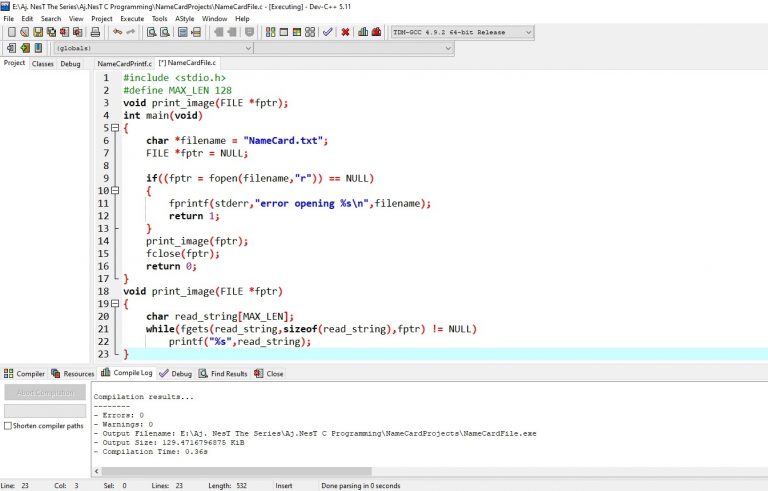Click the Profile Analysis chart icon

[x=362, y=32]
